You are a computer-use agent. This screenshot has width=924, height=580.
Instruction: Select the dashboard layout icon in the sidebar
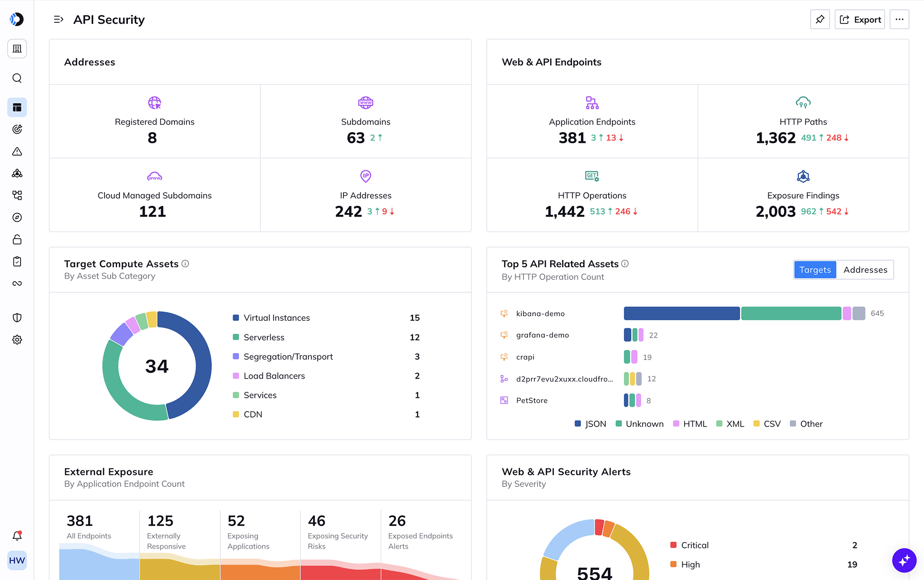(x=17, y=107)
